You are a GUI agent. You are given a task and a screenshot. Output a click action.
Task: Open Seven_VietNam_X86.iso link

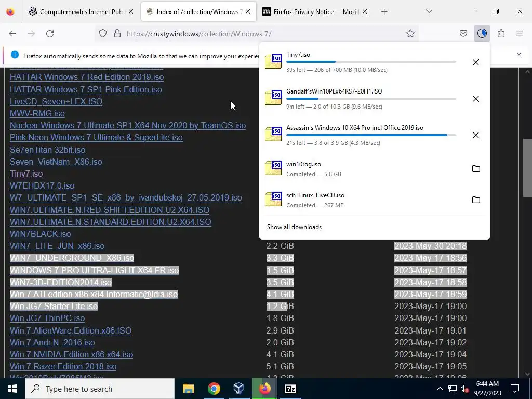coord(56,162)
